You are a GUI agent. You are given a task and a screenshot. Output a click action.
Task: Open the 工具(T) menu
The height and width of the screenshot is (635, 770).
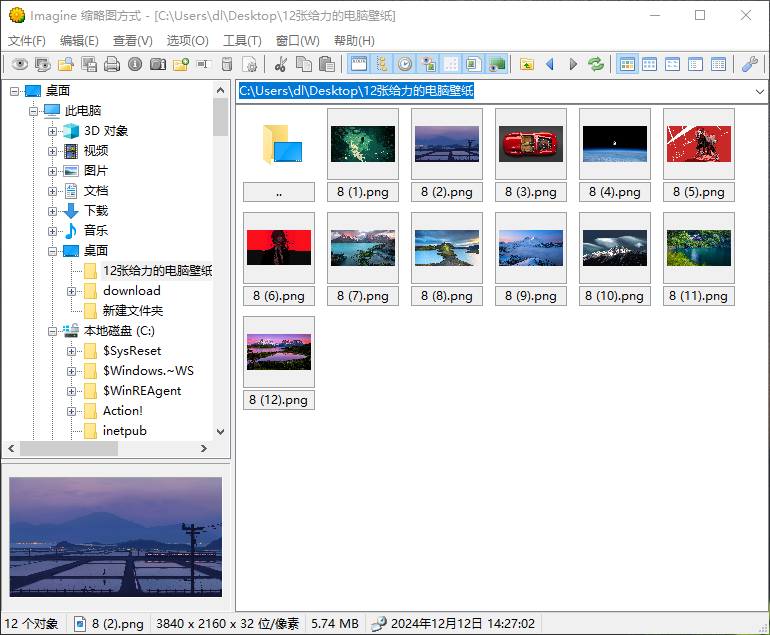(x=241, y=41)
